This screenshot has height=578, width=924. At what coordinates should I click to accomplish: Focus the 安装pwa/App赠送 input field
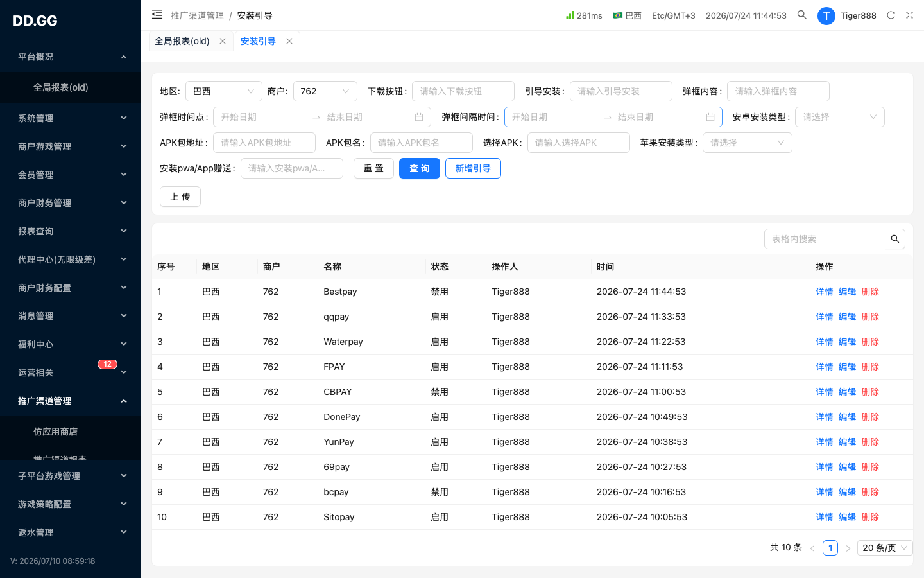(292, 168)
